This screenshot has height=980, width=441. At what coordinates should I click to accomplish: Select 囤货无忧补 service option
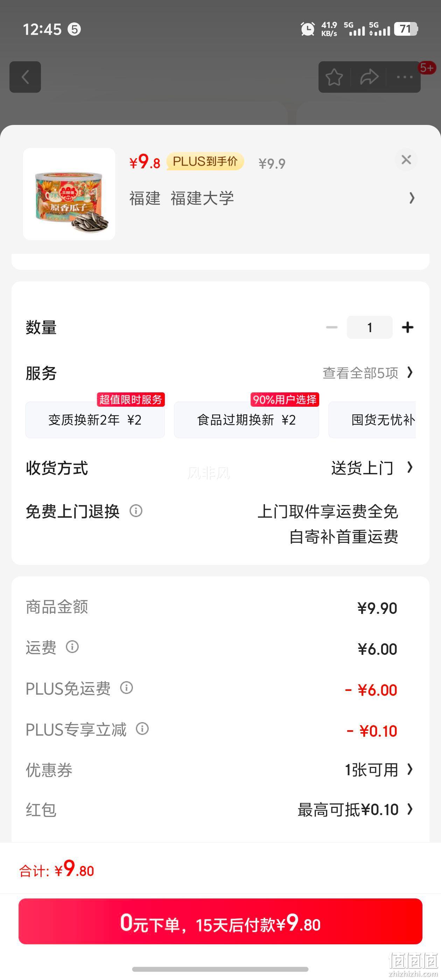pyautogui.click(x=372, y=420)
